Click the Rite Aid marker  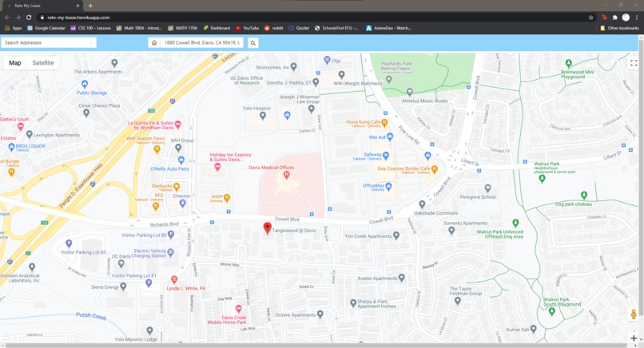pos(390,137)
